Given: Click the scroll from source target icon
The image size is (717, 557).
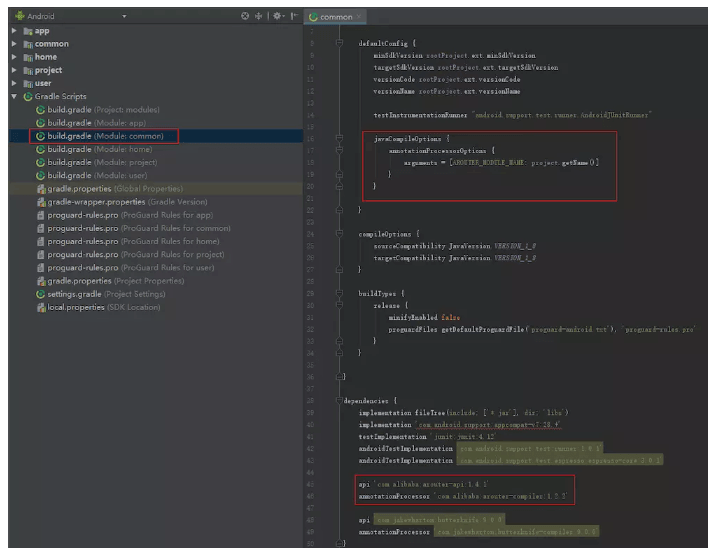Looking at the screenshot, I should [246, 17].
